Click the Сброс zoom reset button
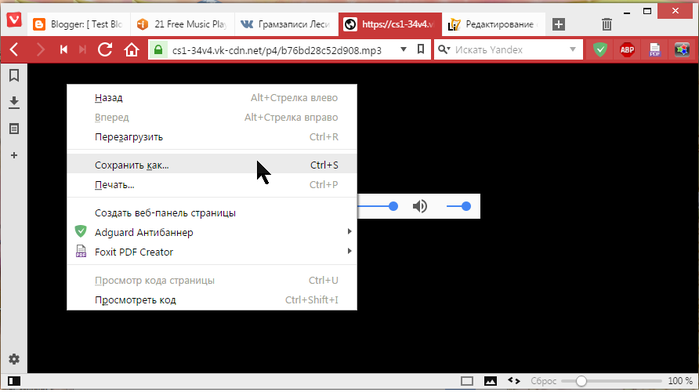699x392 pixels. pyautogui.click(x=543, y=381)
